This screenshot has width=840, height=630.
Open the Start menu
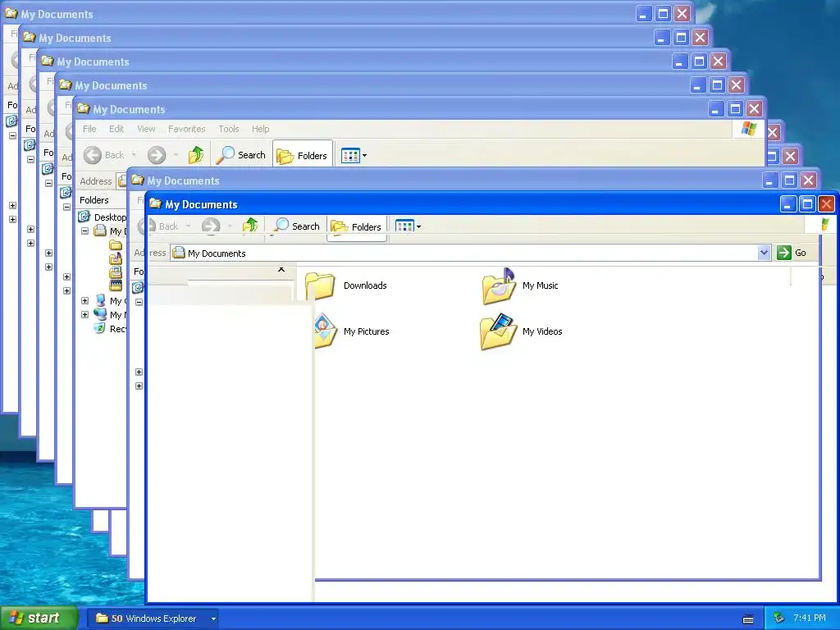coord(39,619)
